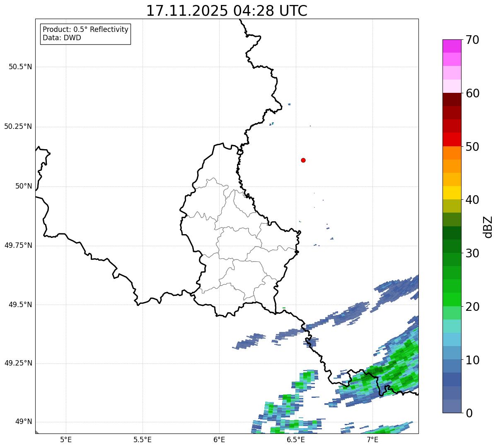Click the yellow swatch just above 40 dBZ
The height and width of the screenshot is (448, 498).
click(452, 193)
